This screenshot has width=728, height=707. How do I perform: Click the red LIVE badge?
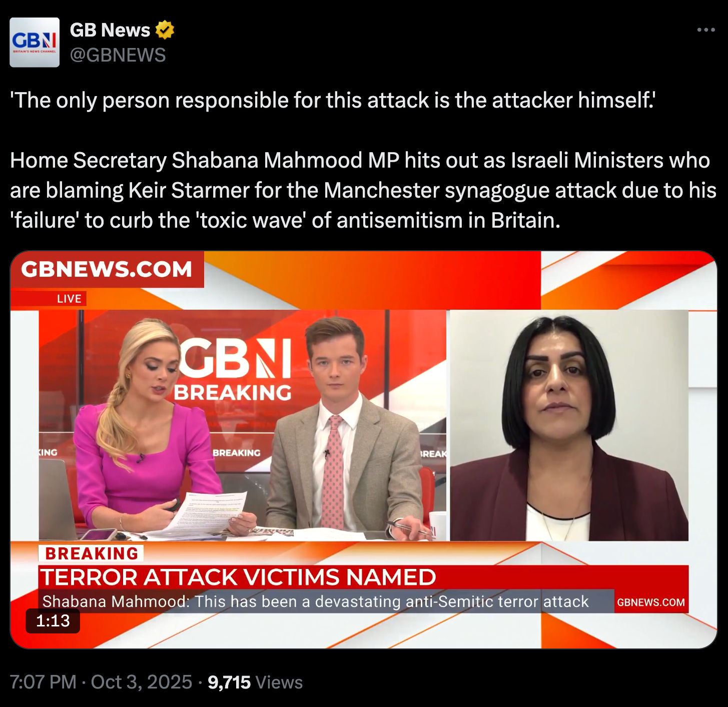69,299
